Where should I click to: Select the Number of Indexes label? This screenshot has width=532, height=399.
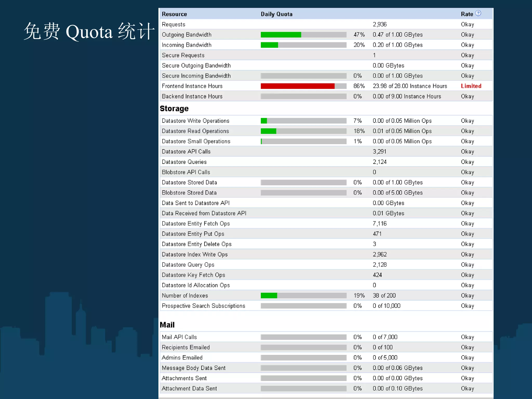tap(185, 296)
